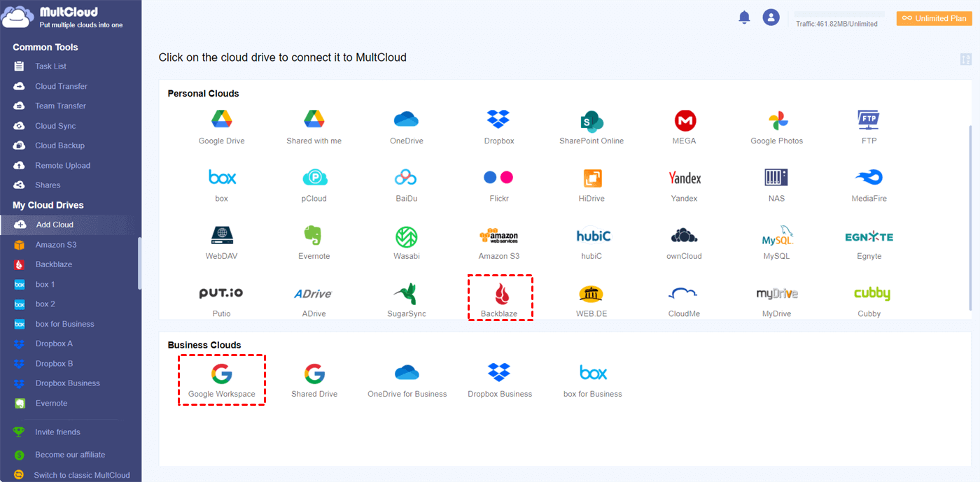Open notifications bell
The image size is (980, 482).
tap(744, 17)
